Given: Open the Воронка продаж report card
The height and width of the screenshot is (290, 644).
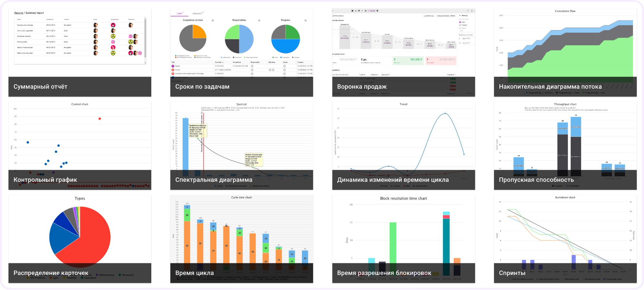Looking at the screenshot, I should pos(403,53).
